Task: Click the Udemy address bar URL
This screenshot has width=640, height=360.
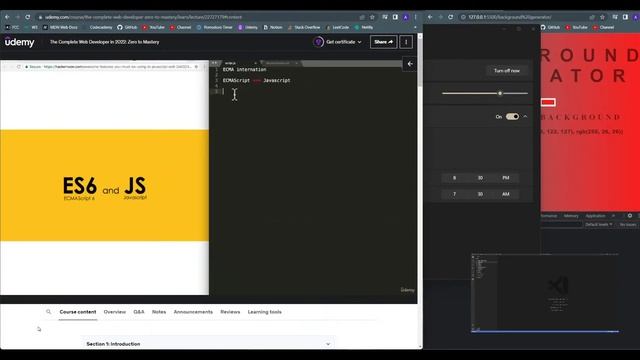Action: click(x=143, y=17)
